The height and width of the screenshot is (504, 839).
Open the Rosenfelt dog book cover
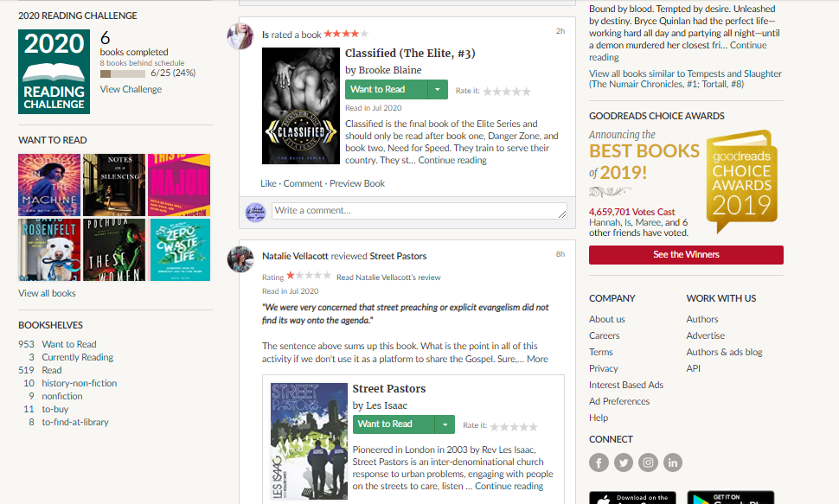[x=49, y=250]
